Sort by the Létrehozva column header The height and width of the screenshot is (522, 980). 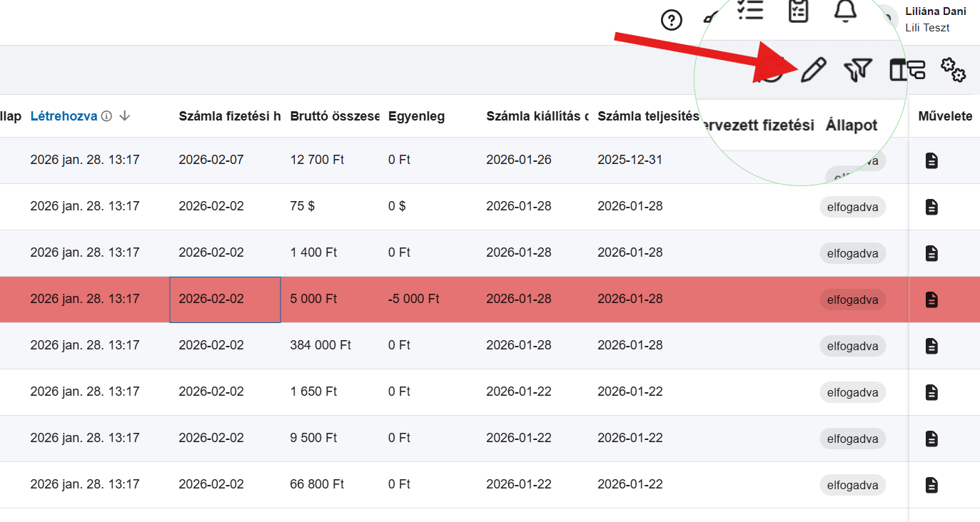[64, 116]
